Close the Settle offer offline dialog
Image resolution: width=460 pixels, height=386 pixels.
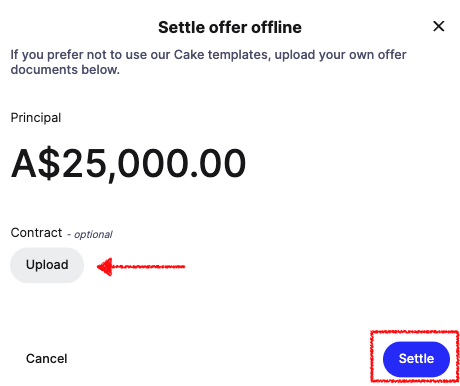[439, 26]
